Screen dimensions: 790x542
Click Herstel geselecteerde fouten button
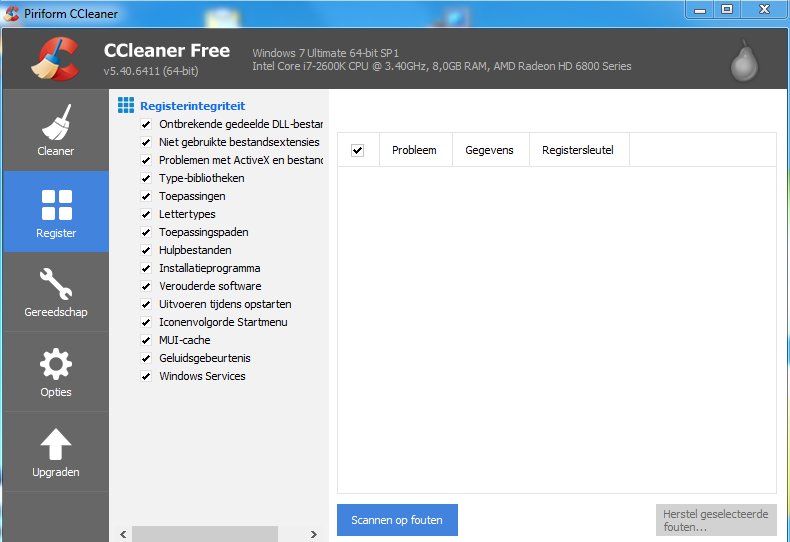pos(716,520)
